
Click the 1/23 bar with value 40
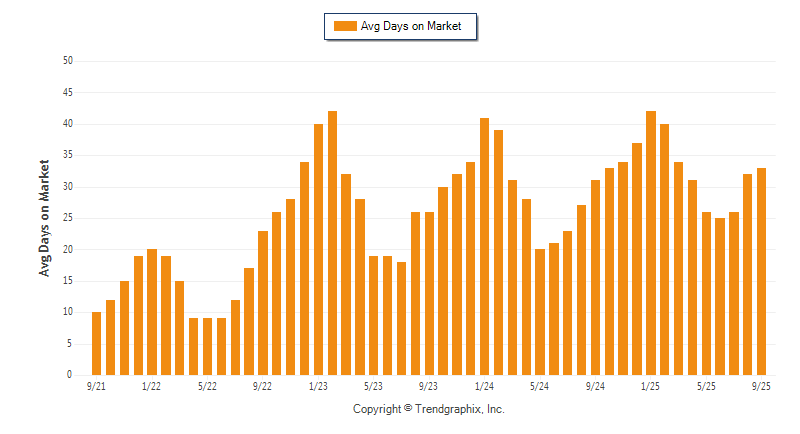click(318, 249)
